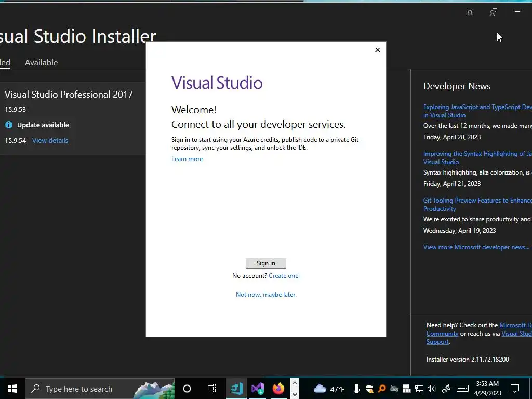The height and width of the screenshot is (399, 532).
Task: Open the Create one! account link
Action: 284,276
